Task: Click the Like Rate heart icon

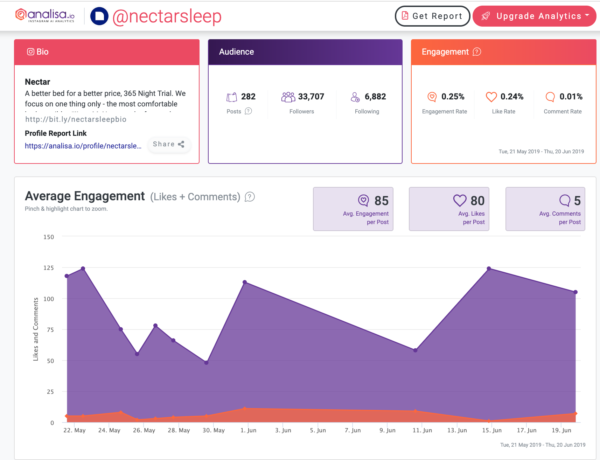Action: click(x=491, y=97)
